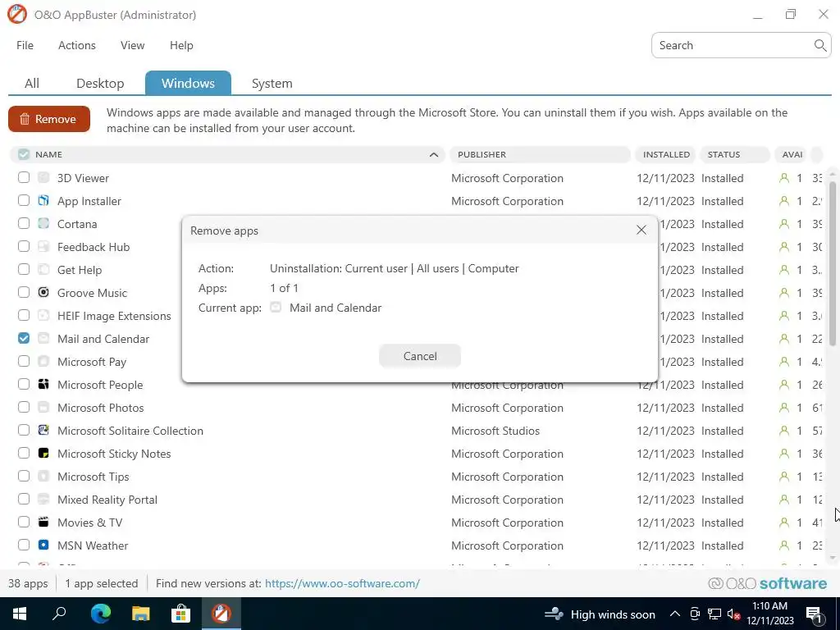Viewport: 840px width, 630px height.
Task: Click the user availability icon for Microsoft Photos
Action: [783, 408]
